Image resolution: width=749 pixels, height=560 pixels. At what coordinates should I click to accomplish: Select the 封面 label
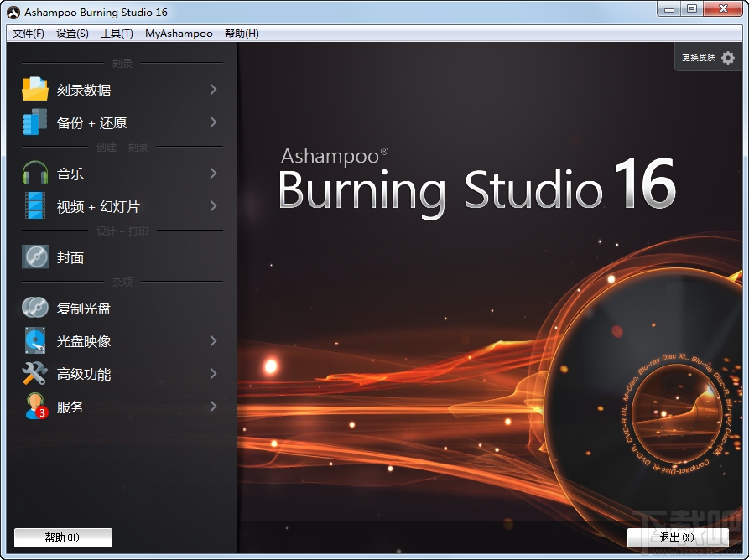click(x=70, y=257)
